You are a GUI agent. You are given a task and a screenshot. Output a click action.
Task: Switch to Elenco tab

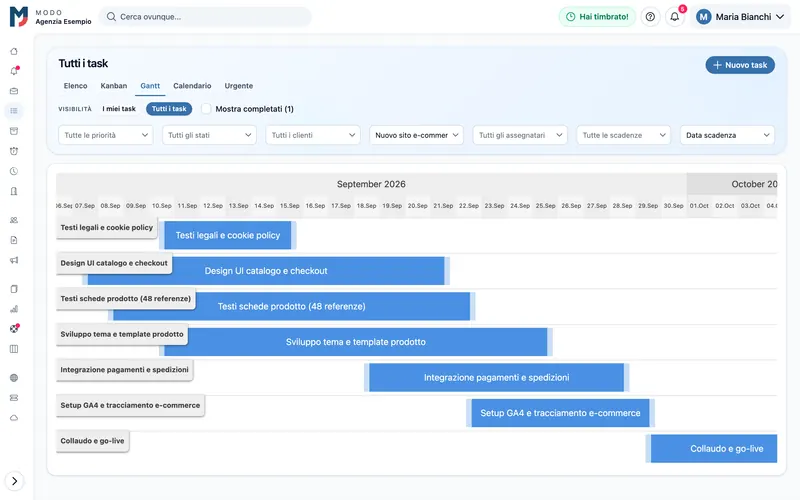point(76,86)
